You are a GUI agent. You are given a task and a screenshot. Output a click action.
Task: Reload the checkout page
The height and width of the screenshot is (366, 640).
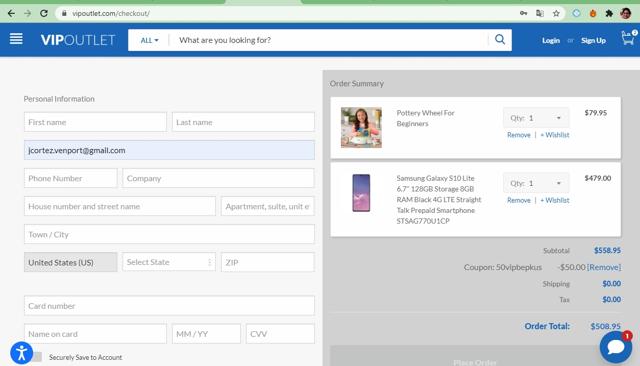pos(44,13)
